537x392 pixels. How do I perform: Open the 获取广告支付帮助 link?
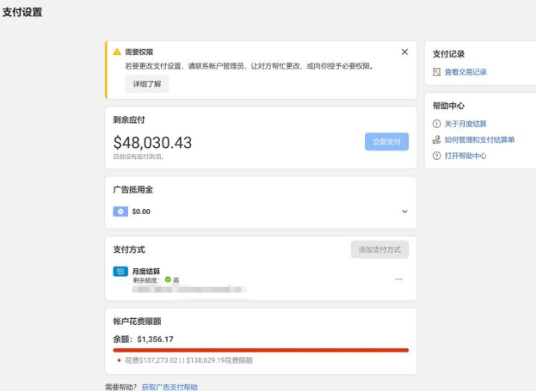point(170,388)
